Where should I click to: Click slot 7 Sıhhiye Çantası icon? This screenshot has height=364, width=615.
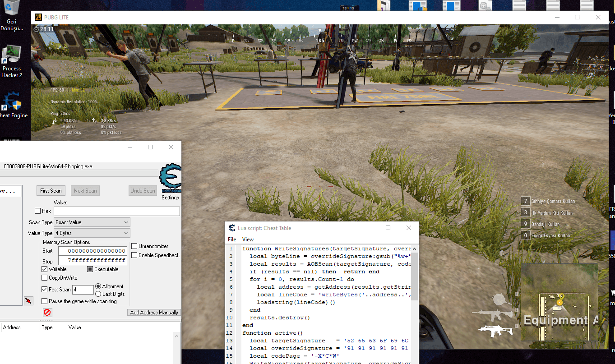(525, 201)
